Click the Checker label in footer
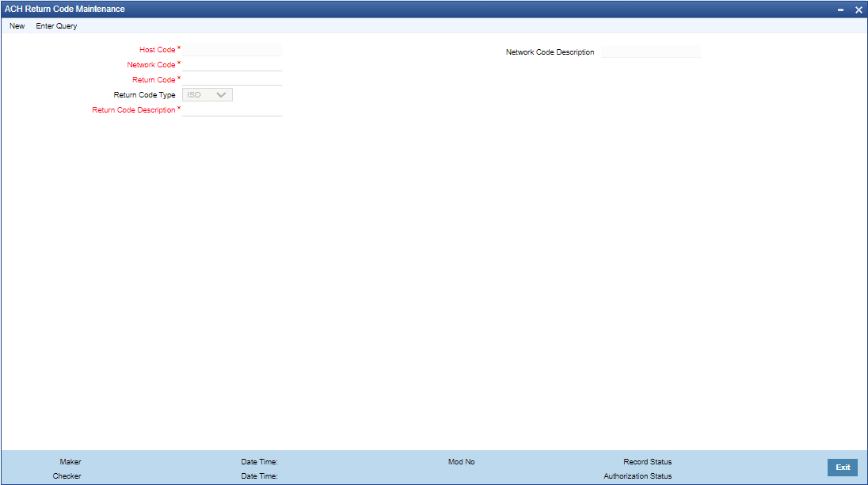Screen dimensions: 868x485 coord(67,476)
